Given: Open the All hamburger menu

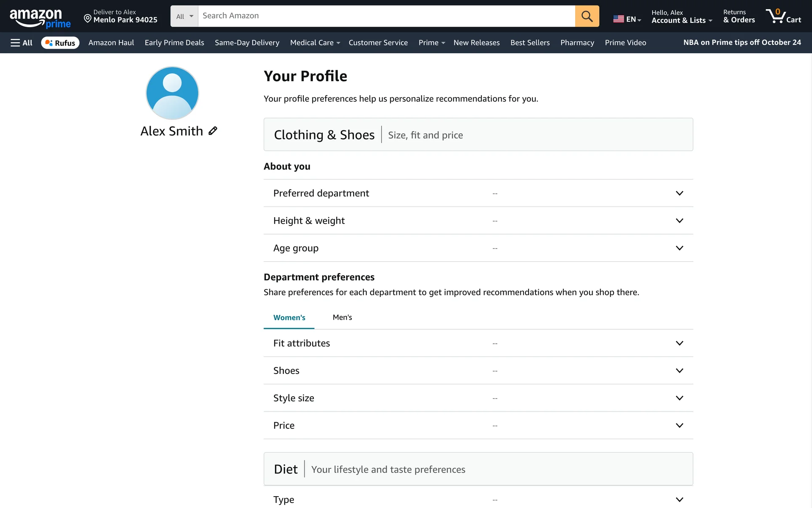Looking at the screenshot, I should point(21,43).
